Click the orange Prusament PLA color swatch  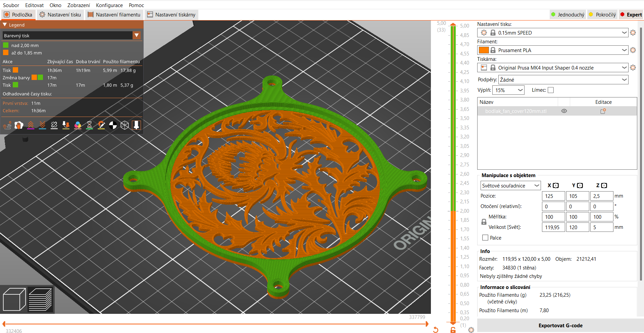[484, 50]
